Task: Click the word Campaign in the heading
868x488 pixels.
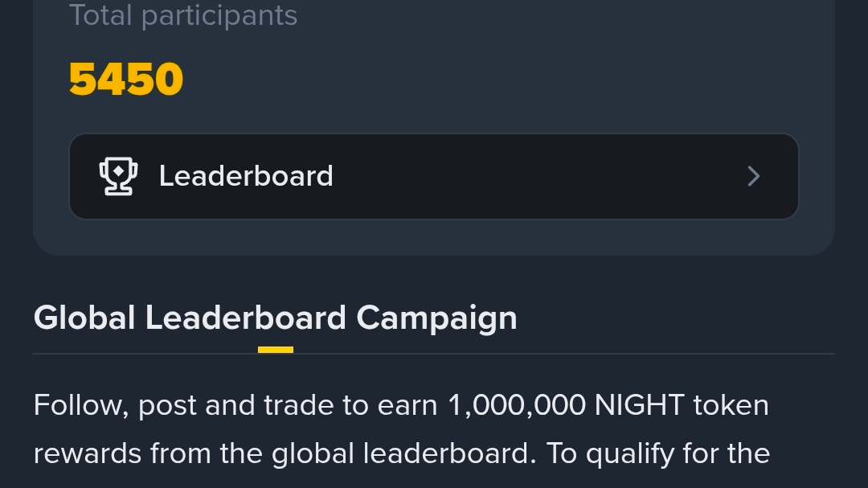Action: pos(436,319)
